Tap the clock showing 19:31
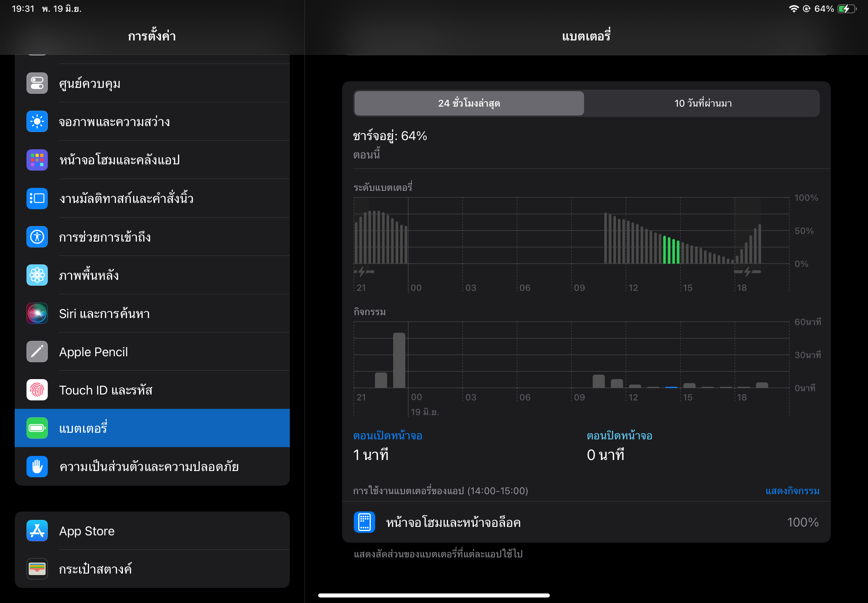 coord(23,9)
